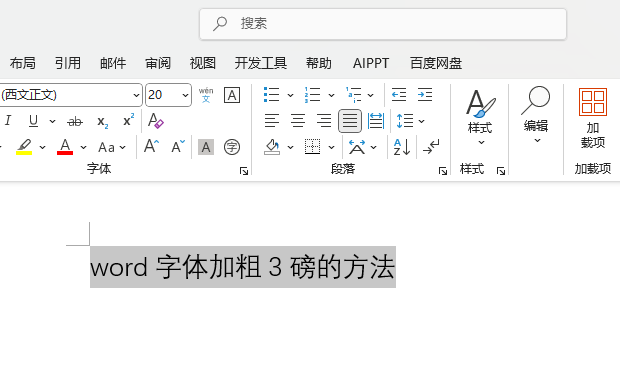Show or hide paragraph marks
This screenshot has width=620, height=382.
point(431,147)
